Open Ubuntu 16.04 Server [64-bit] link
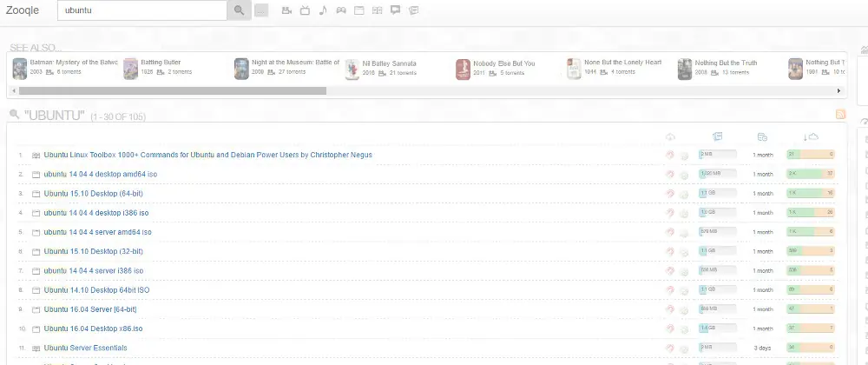868x365 pixels. coord(90,309)
